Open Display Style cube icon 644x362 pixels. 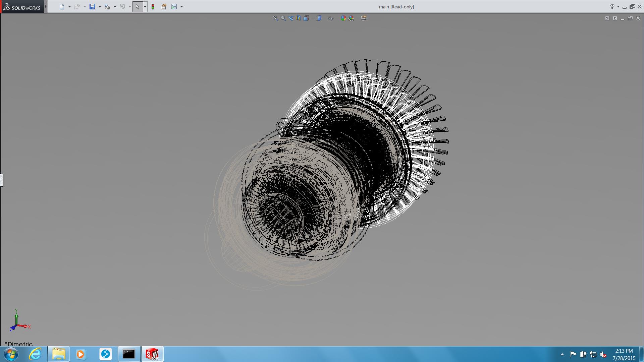point(319,18)
